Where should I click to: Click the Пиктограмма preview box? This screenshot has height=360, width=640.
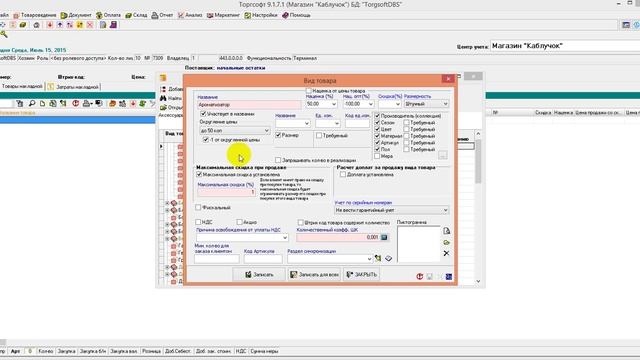coord(418,244)
